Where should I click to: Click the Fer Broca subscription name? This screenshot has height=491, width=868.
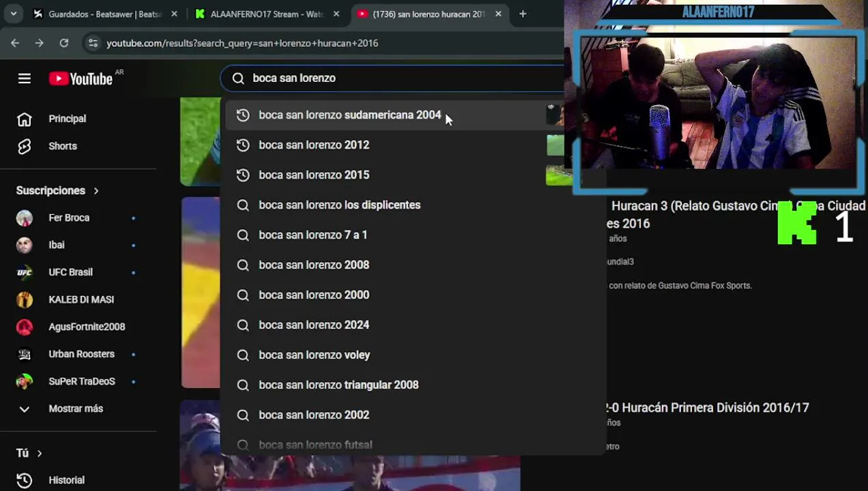click(x=69, y=218)
